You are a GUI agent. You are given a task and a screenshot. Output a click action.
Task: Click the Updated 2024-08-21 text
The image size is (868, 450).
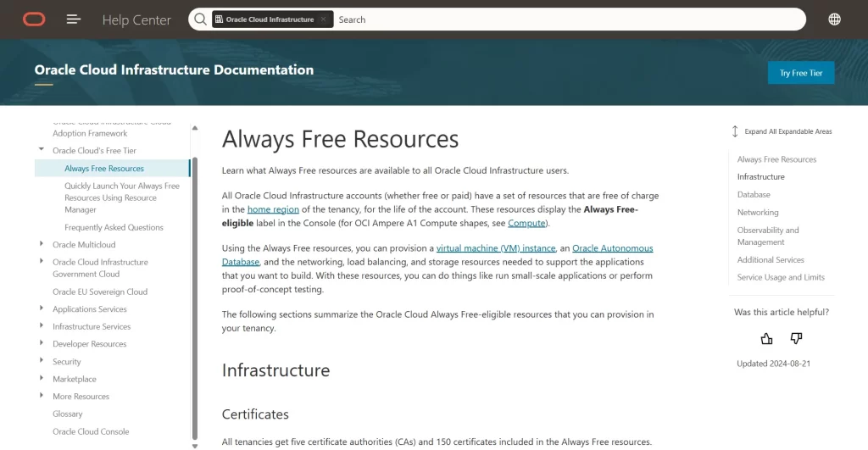click(773, 364)
